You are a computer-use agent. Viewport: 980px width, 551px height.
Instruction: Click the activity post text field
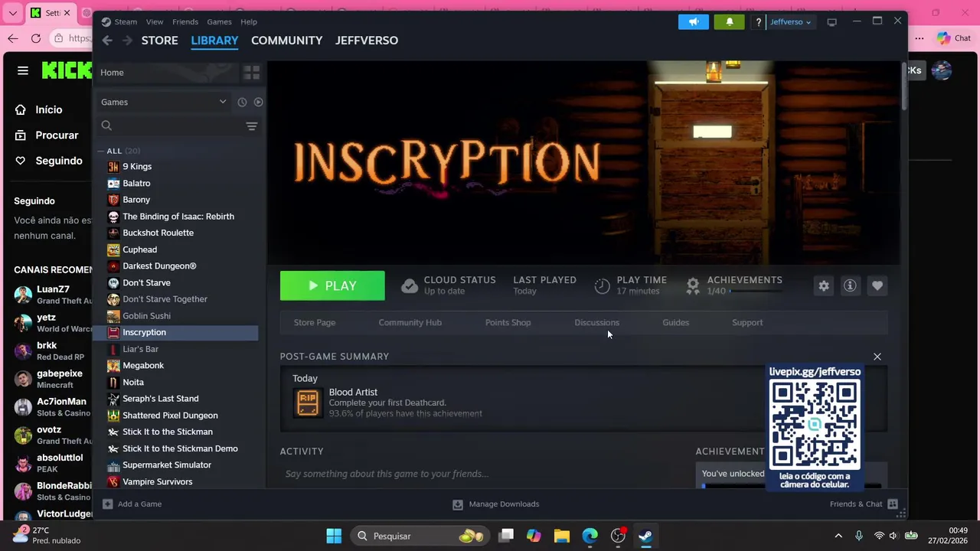tap(482, 474)
